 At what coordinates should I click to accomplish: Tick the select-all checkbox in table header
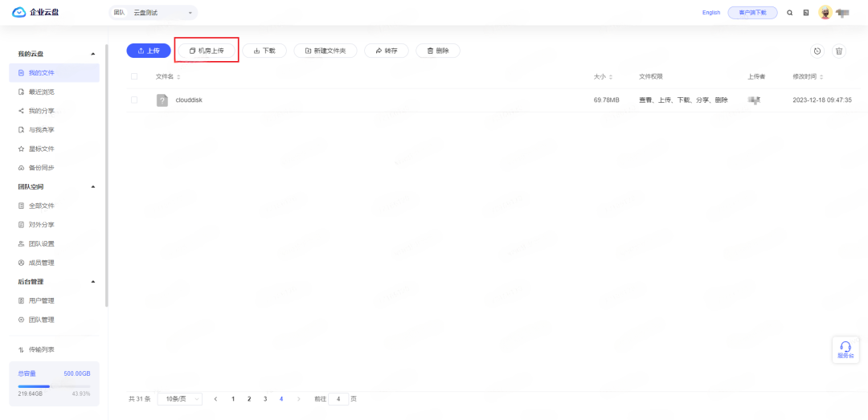[134, 76]
